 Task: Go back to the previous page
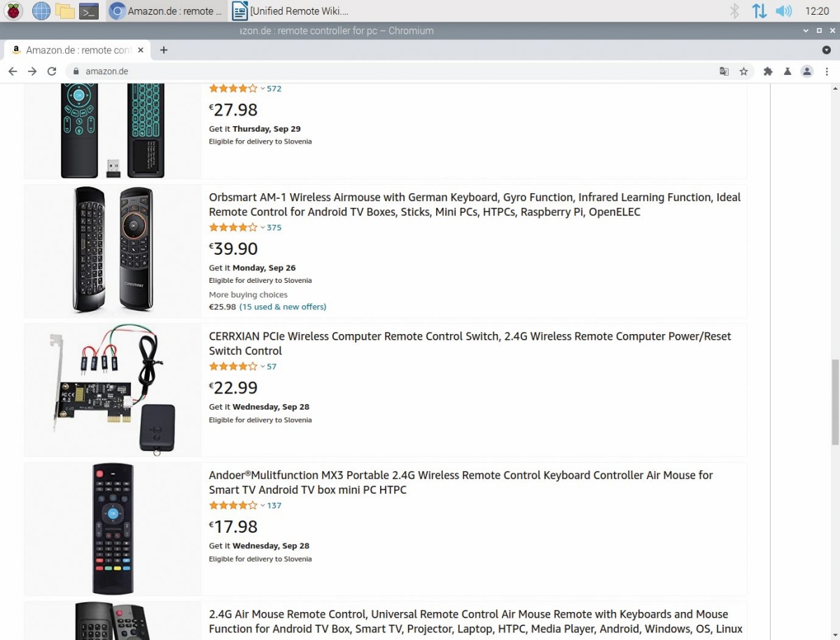click(x=13, y=71)
